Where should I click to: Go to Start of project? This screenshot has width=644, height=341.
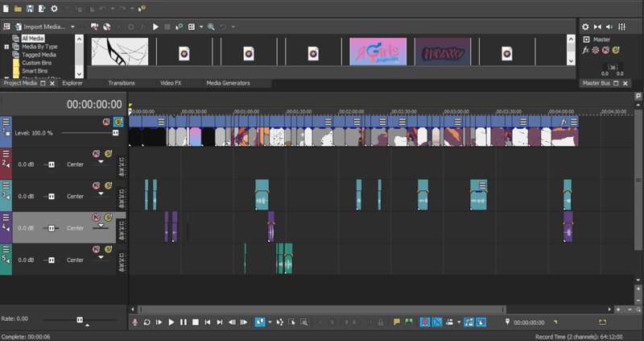tap(208, 322)
